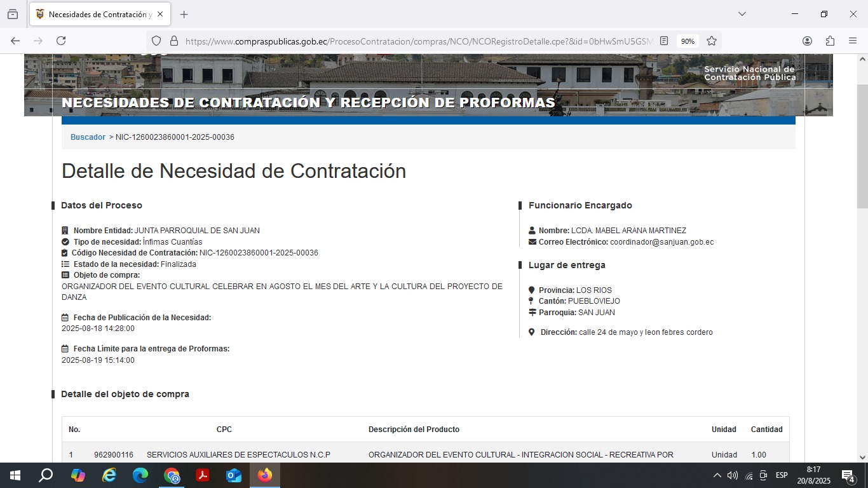Click the site security padlock icon
868x488 pixels.
173,41
